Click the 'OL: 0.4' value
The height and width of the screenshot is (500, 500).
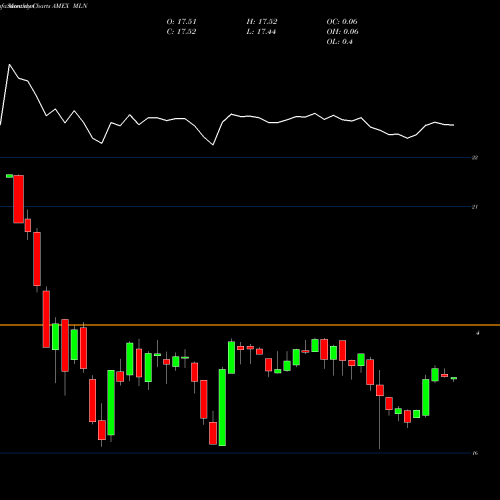(339, 42)
